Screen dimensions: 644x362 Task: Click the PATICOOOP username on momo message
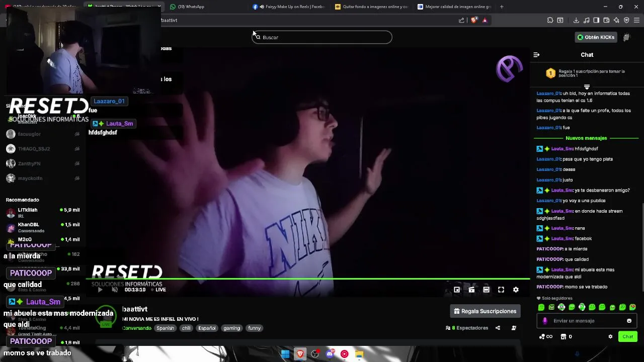coord(549,287)
